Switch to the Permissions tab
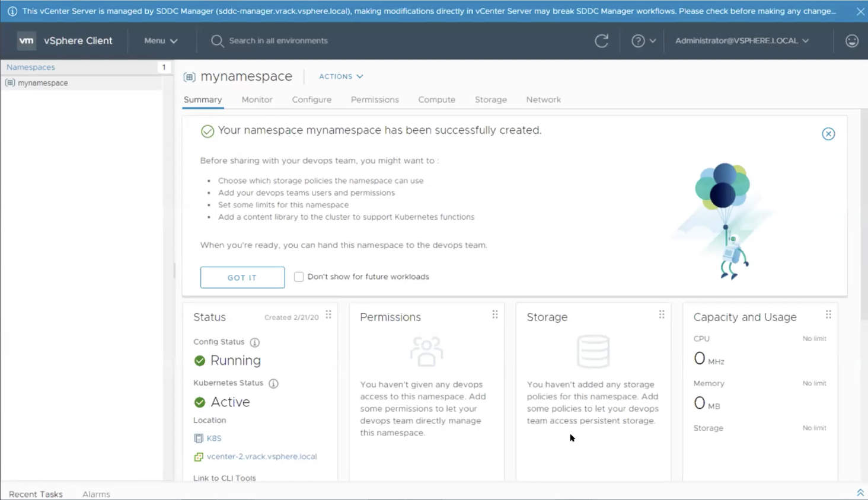Screen dimensions: 868x500 click(375, 100)
